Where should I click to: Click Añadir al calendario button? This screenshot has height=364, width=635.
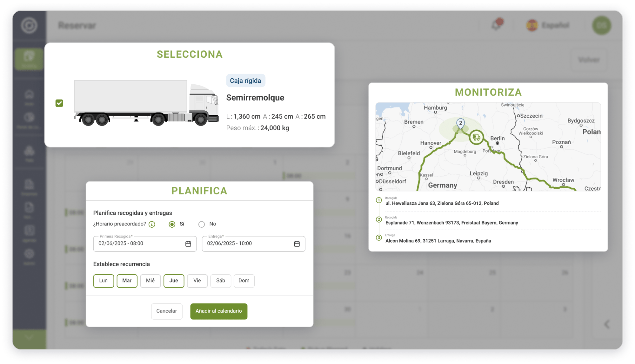click(x=218, y=311)
